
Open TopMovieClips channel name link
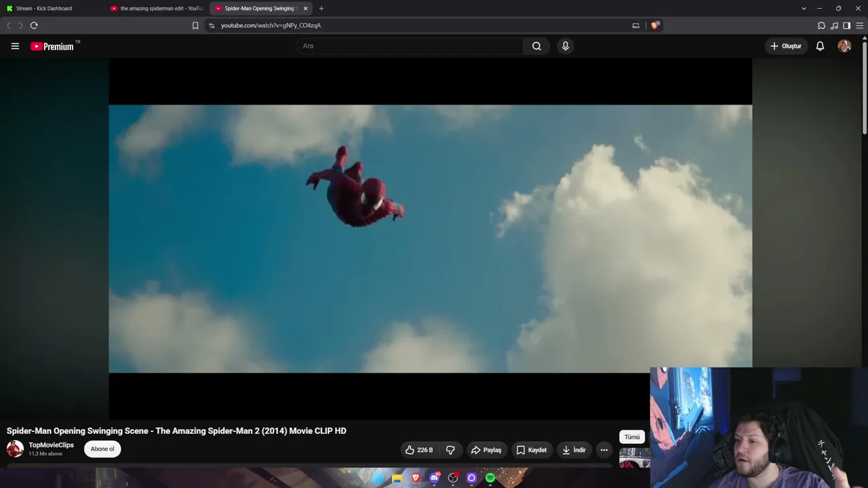51,445
